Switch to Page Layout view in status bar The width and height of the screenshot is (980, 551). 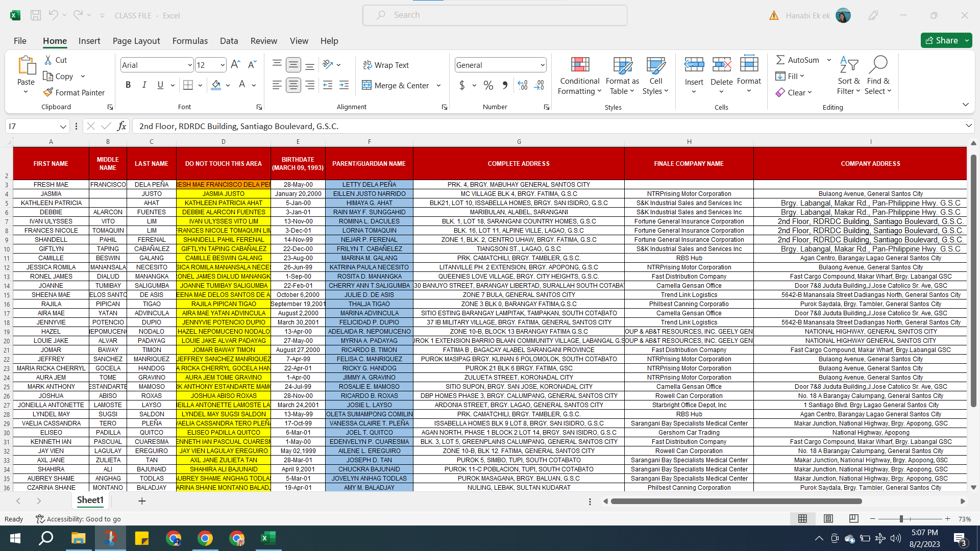coord(828,518)
